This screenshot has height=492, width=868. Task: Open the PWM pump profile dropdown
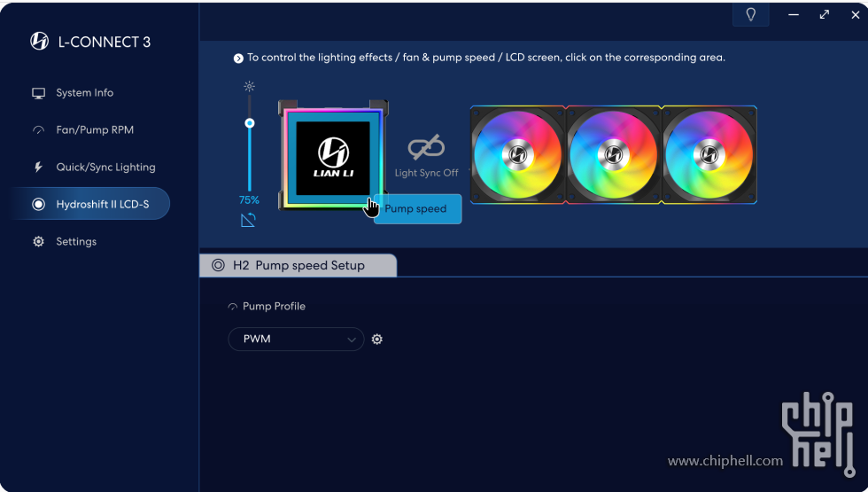(x=296, y=339)
